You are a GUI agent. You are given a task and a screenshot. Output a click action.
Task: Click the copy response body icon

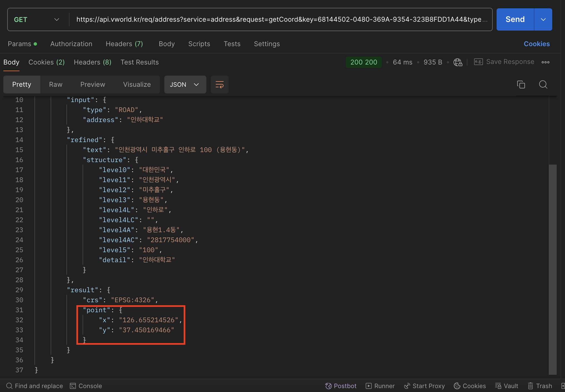[521, 85]
